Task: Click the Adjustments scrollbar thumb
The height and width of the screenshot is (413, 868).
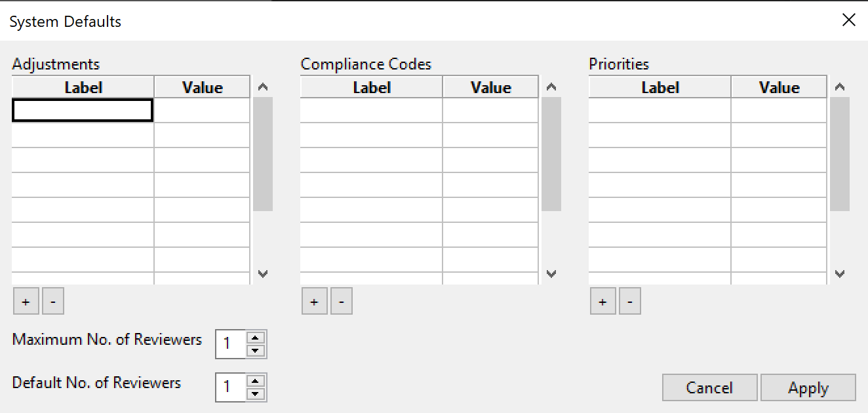Action: pyautogui.click(x=263, y=154)
